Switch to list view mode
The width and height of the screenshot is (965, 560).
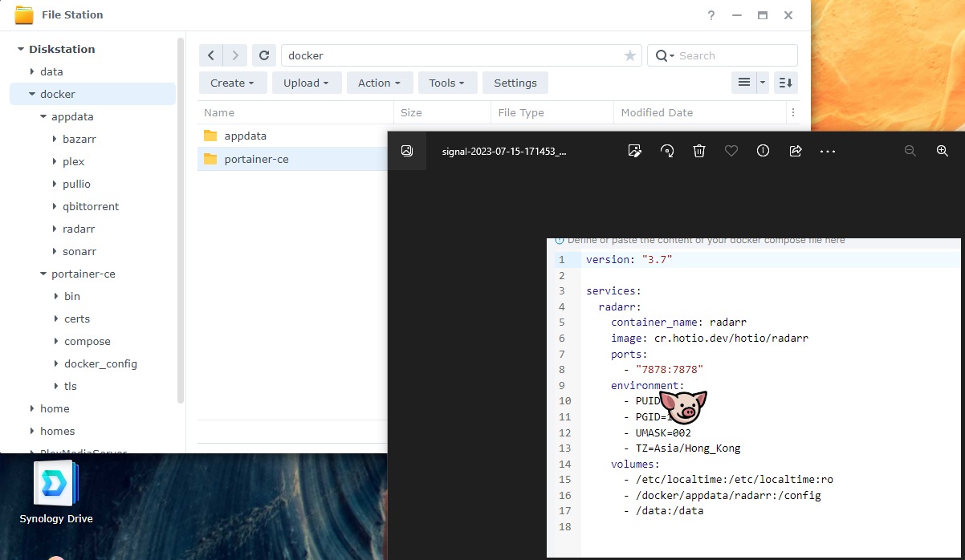click(x=744, y=83)
